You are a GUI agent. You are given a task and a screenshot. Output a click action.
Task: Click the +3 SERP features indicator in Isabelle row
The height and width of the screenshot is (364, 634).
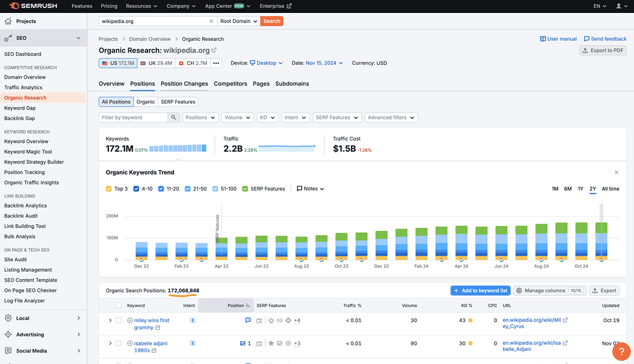click(x=297, y=344)
